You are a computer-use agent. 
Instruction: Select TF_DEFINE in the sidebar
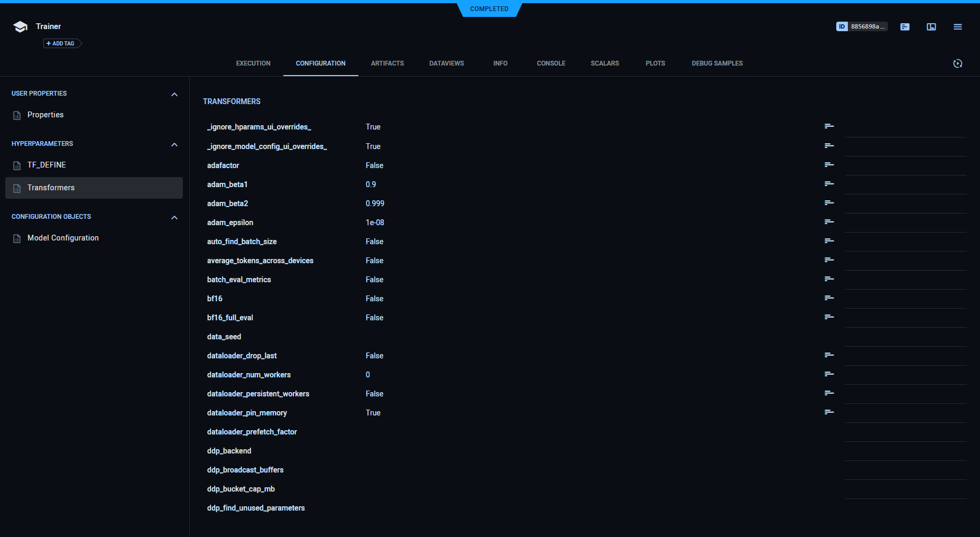(x=47, y=165)
